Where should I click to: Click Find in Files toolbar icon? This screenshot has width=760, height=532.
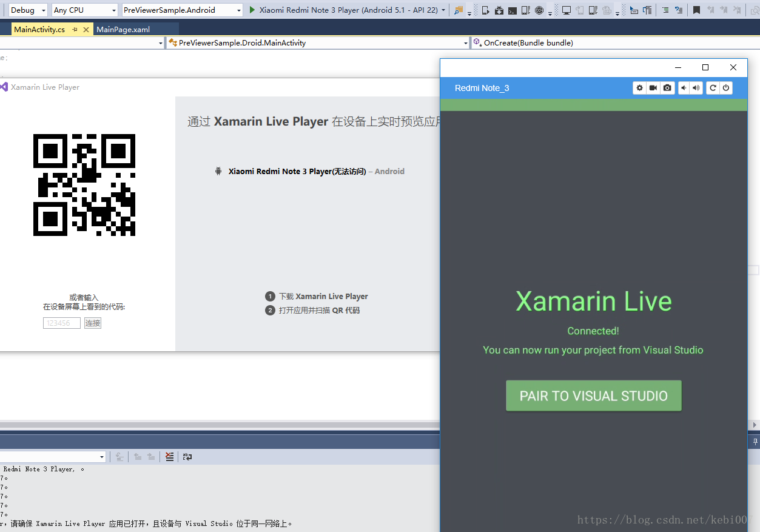click(x=459, y=10)
